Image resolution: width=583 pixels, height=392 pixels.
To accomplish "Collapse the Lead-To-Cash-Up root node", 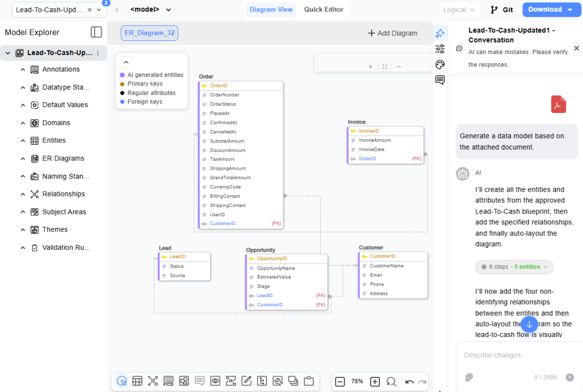I will (x=8, y=53).
